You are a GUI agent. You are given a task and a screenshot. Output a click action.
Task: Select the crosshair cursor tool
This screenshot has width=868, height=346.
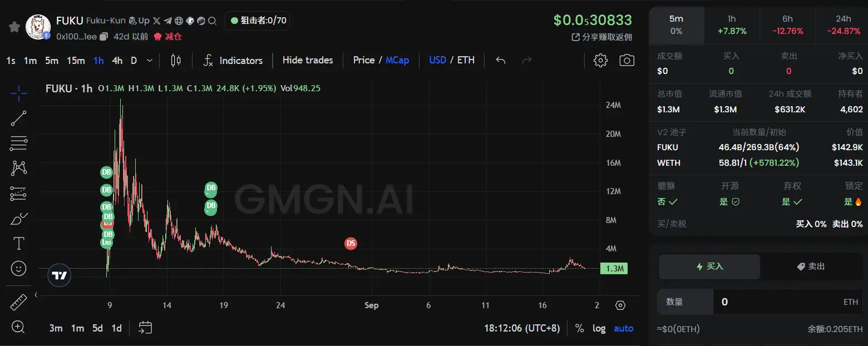[19, 93]
